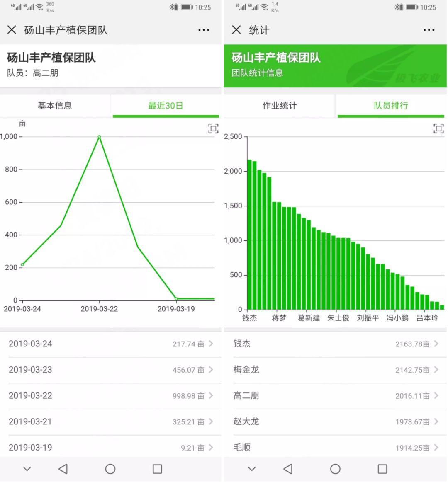
Task: Click the peak point on line chart
Action: [99, 137]
